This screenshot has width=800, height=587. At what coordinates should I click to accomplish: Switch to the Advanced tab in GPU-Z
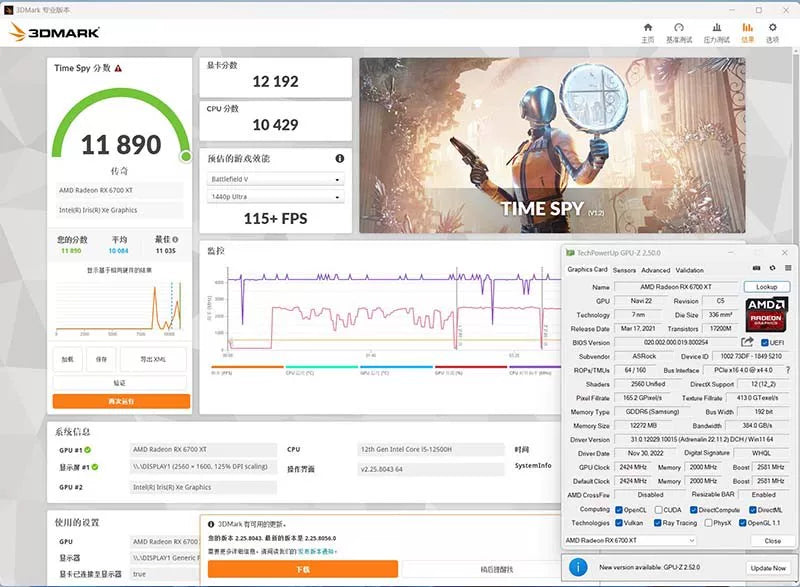click(x=656, y=270)
